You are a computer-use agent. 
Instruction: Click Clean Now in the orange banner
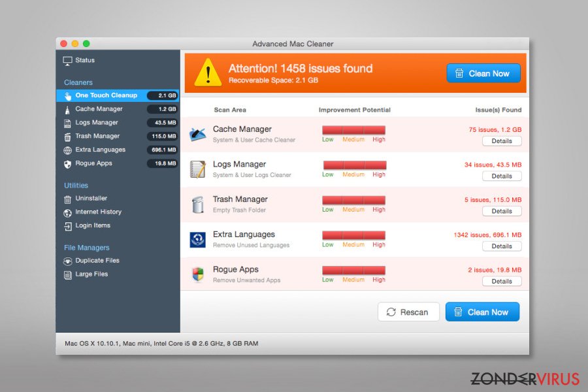click(x=483, y=73)
